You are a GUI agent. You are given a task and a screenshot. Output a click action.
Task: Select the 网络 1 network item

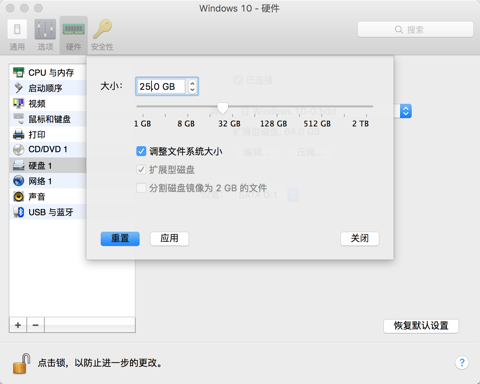48,181
